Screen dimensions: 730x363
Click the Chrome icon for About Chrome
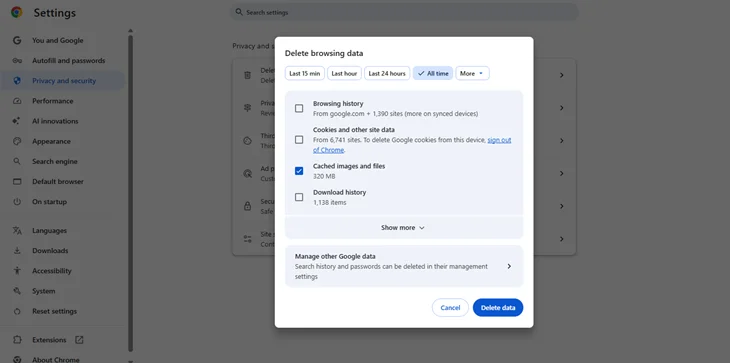point(17,359)
